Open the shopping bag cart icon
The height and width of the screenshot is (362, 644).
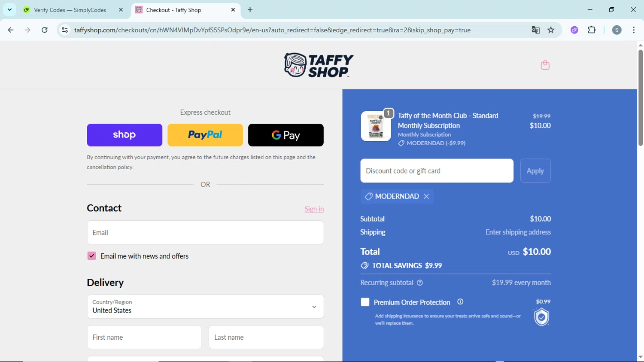point(545,65)
